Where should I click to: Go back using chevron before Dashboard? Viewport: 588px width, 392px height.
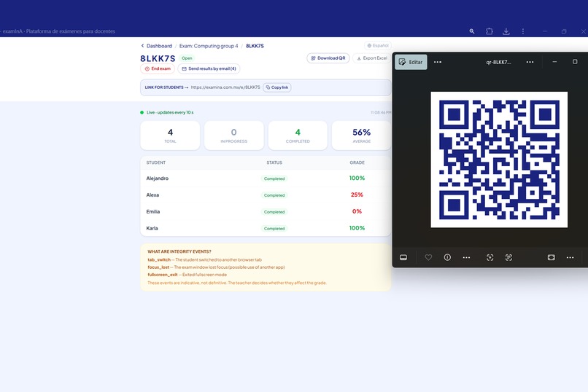(142, 46)
